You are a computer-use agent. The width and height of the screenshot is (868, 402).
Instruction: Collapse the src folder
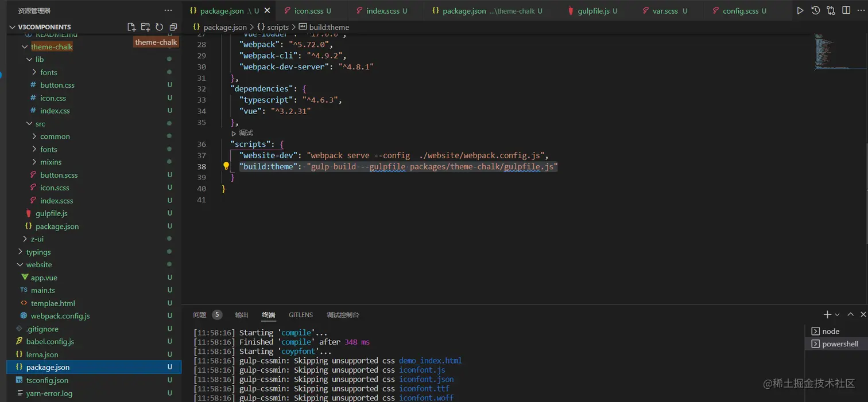click(29, 124)
